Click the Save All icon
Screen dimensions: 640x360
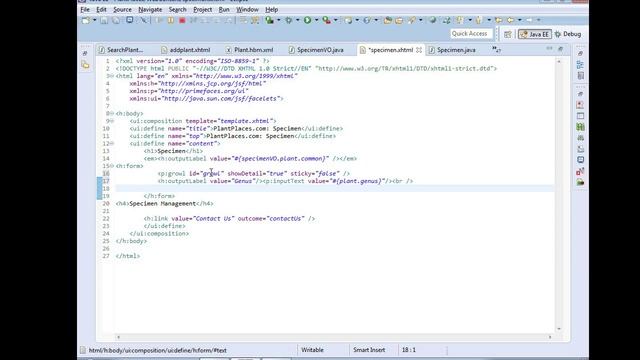pyautogui.click(x=116, y=20)
